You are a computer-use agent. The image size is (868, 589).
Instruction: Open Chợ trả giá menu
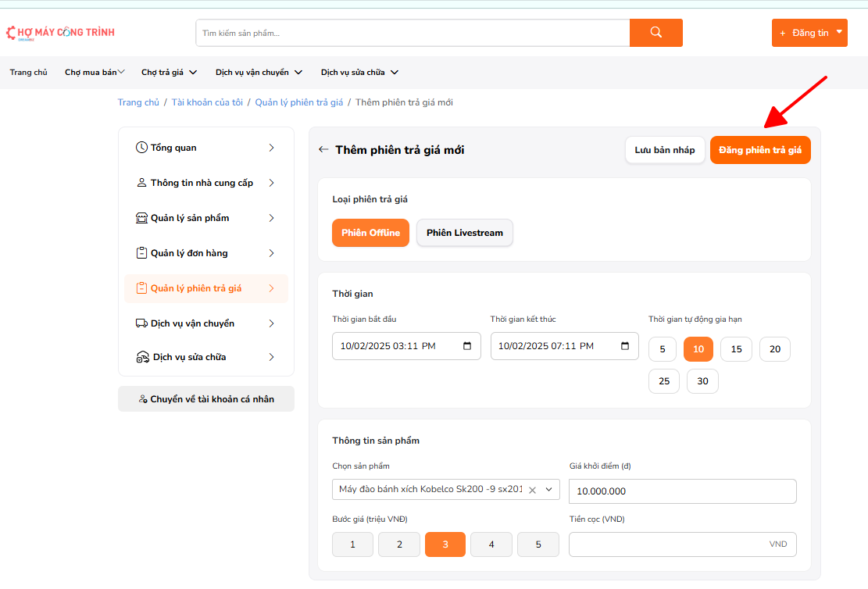click(169, 73)
